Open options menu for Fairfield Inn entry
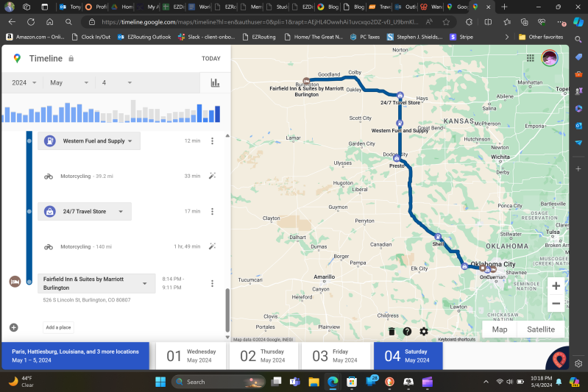Image resolution: width=588 pixels, height=392 pixels. click(x=212, y=283)
